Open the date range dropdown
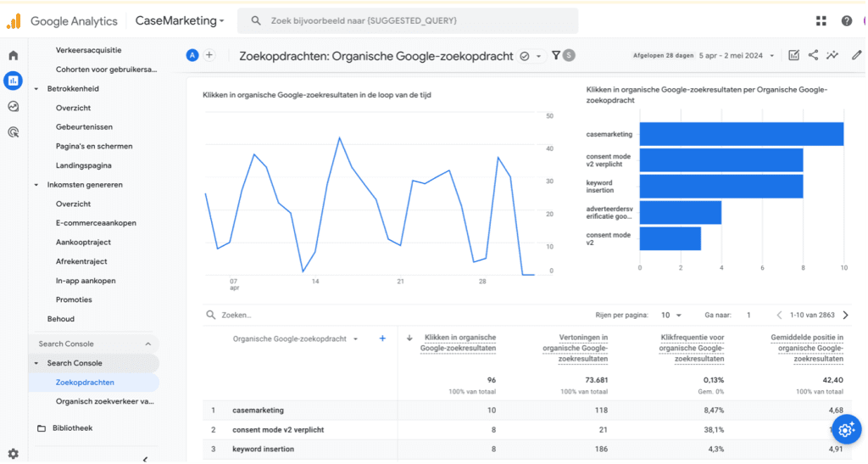The width and height of the screenshot is (868, 464). pyautogui.click(x=737, y=55)
